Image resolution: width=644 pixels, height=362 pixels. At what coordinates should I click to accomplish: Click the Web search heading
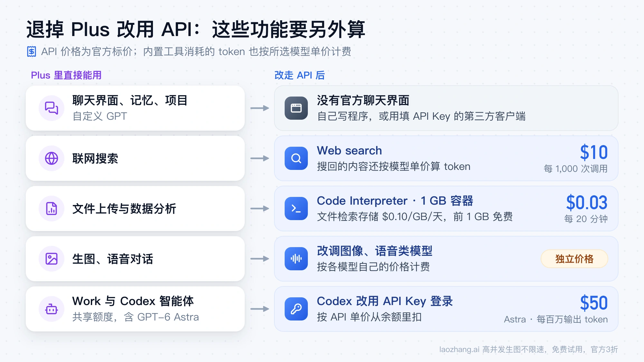349,151
